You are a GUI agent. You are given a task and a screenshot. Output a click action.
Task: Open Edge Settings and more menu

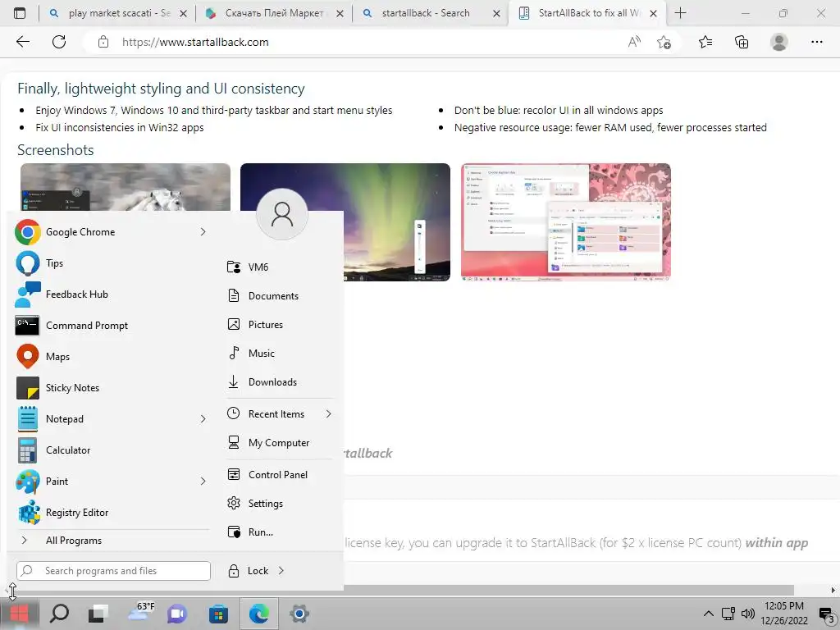(x=816, y=42)
